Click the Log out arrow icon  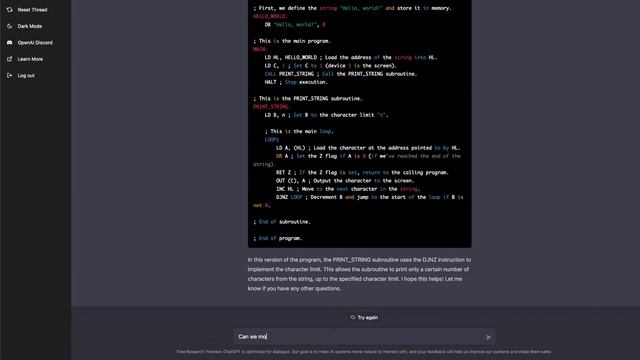coord(9,76)
